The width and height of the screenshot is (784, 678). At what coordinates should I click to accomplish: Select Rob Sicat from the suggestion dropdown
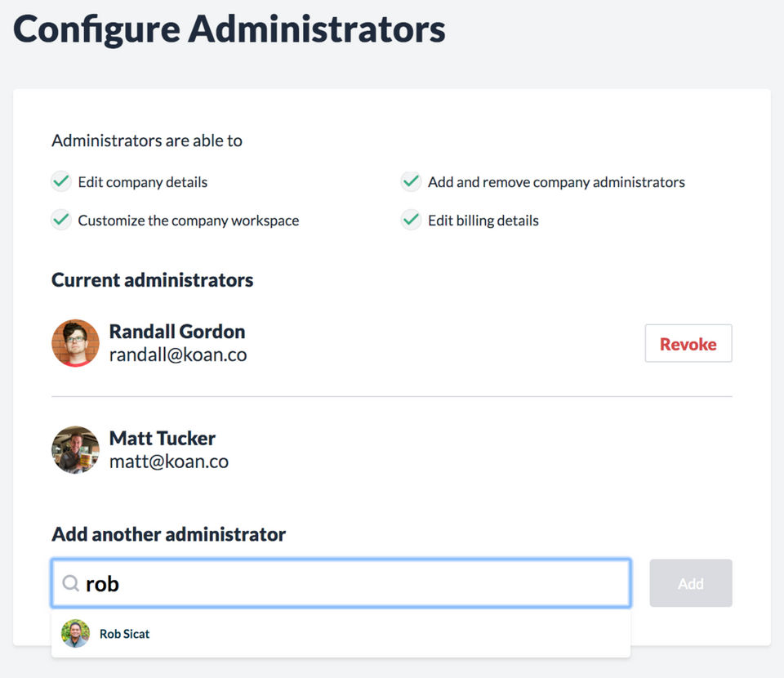tap(125, 634)
